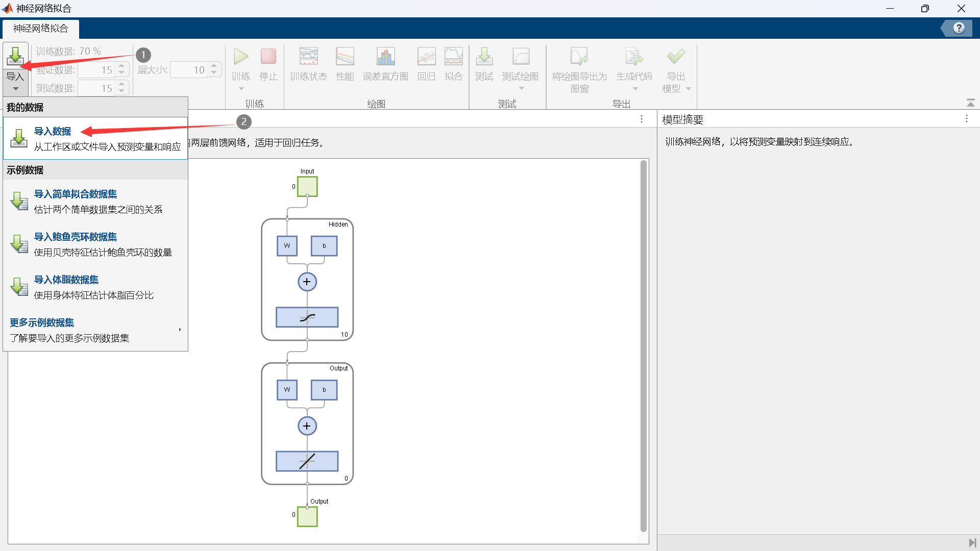980x551 pixels.
Task: Open the Error Histogram plot icon
Action: pyautogui.click(x=385, y=57)
